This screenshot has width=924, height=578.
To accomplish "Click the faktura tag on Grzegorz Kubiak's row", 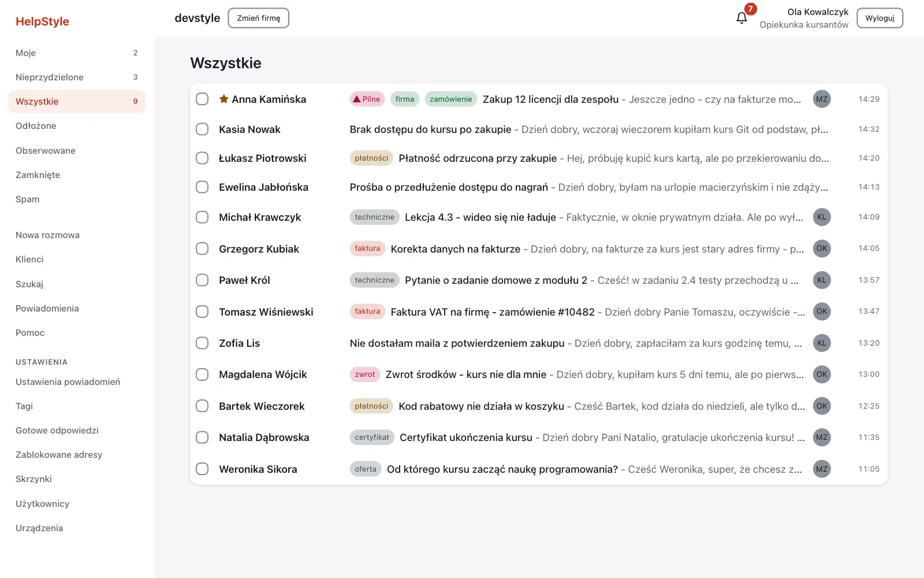I will pos(367,249).
